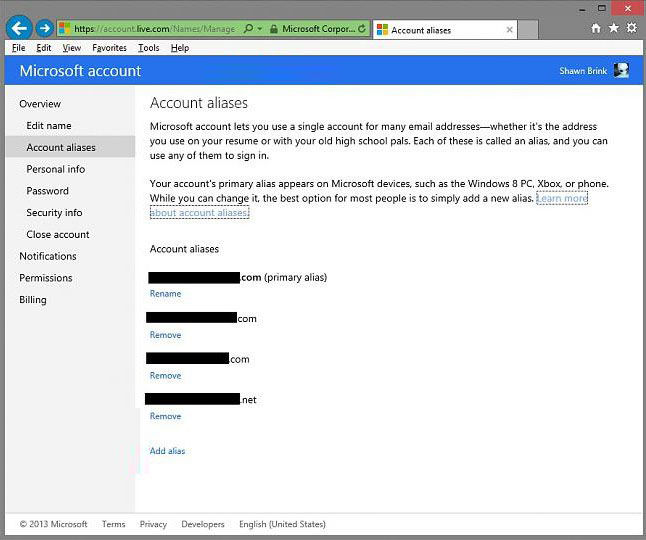Screen dimensions: 646x540
Task: Open Personal info in the sidebar
Action: click(x=56, y=169)
